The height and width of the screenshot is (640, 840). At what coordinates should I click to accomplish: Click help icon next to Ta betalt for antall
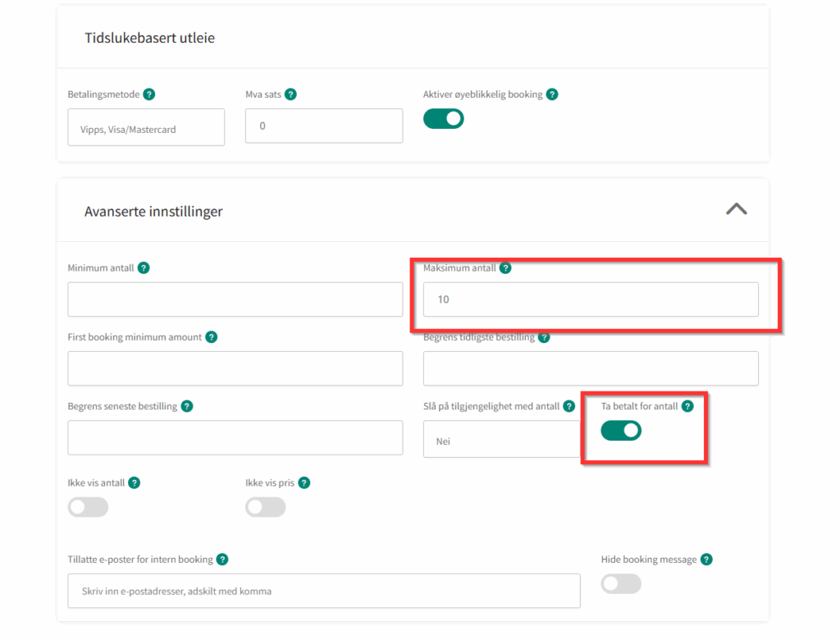pos(687,406)
